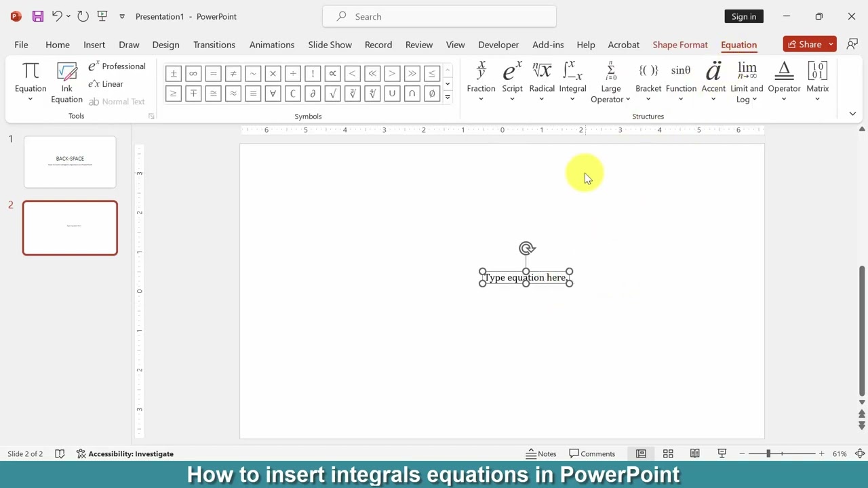Click zoom out minus button
This screenshot has width=868, height=488.
click(x=742, y=453)
